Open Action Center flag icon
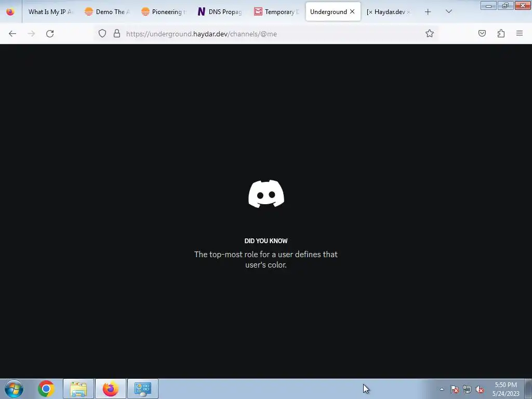Image resolution: width=532 pixels, height=399 pixels. (455, 389)
